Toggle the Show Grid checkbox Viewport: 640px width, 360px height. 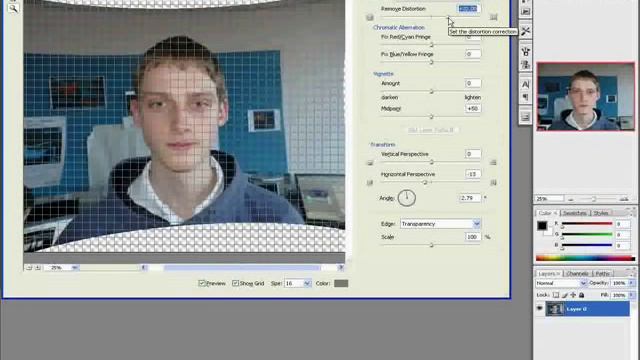(235, 283)
